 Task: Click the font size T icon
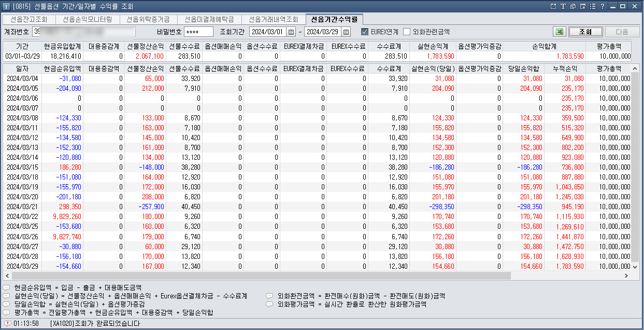563,6
